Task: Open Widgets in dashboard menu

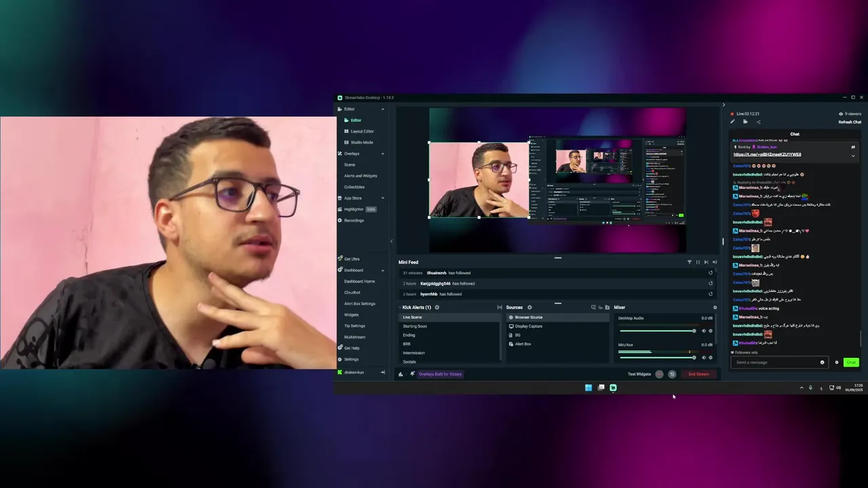Action: [351, 314]
